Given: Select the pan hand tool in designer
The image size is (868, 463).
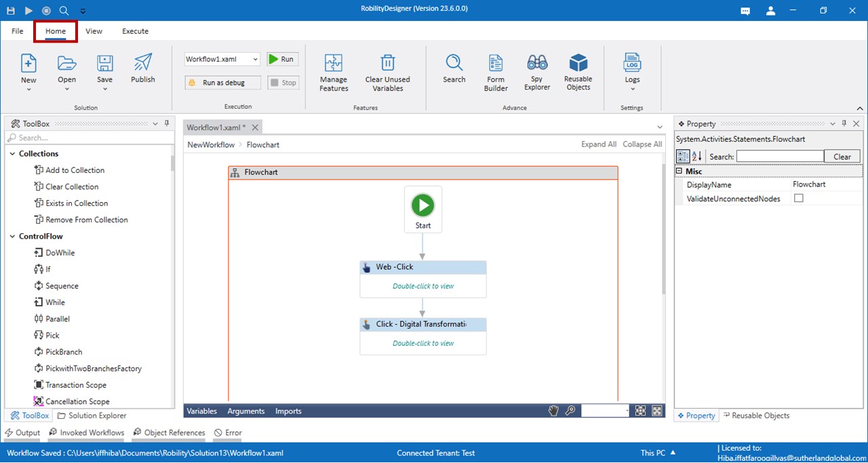Looking at the screenshot, I should [x=553, y=411].
